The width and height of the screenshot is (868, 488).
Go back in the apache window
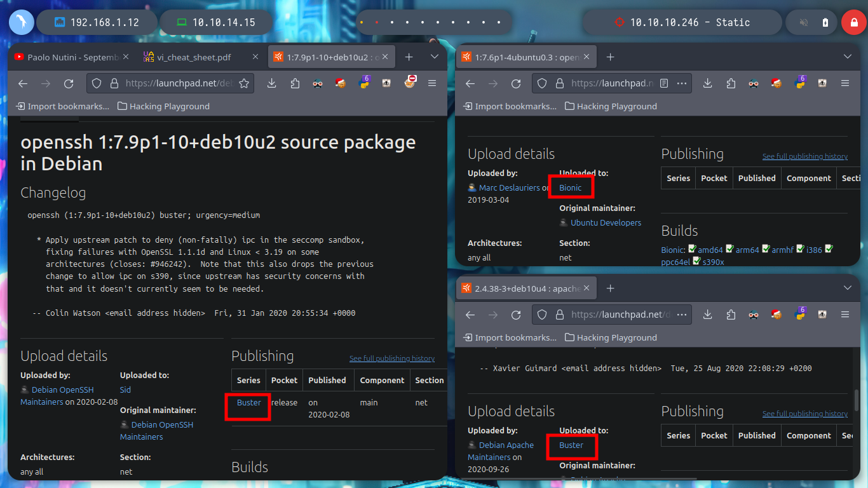click(x=470, y=315)
